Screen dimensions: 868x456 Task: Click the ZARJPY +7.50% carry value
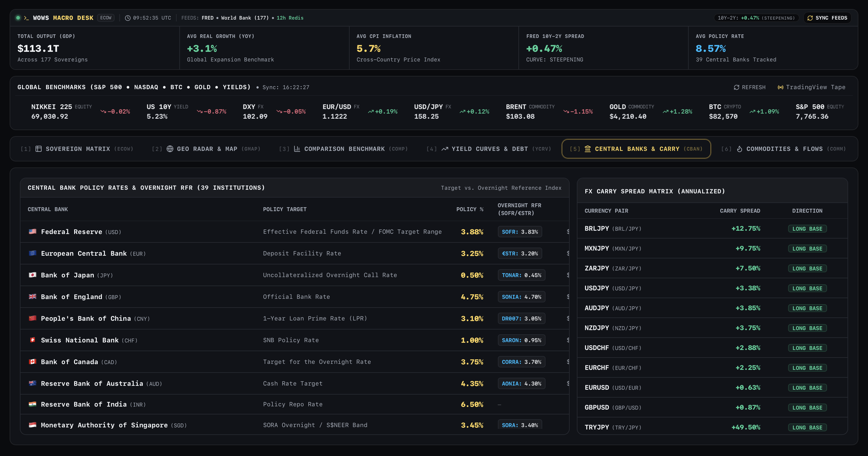tap(748, 268)
